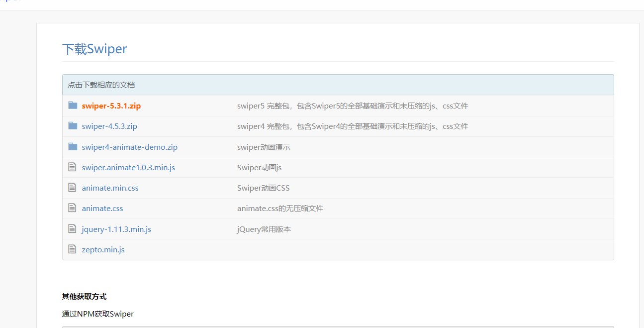Click the file icon beside swiper.animate1.0.3.min.js
The height and width of the screenshot is (328, 644).
pos(72,167)
